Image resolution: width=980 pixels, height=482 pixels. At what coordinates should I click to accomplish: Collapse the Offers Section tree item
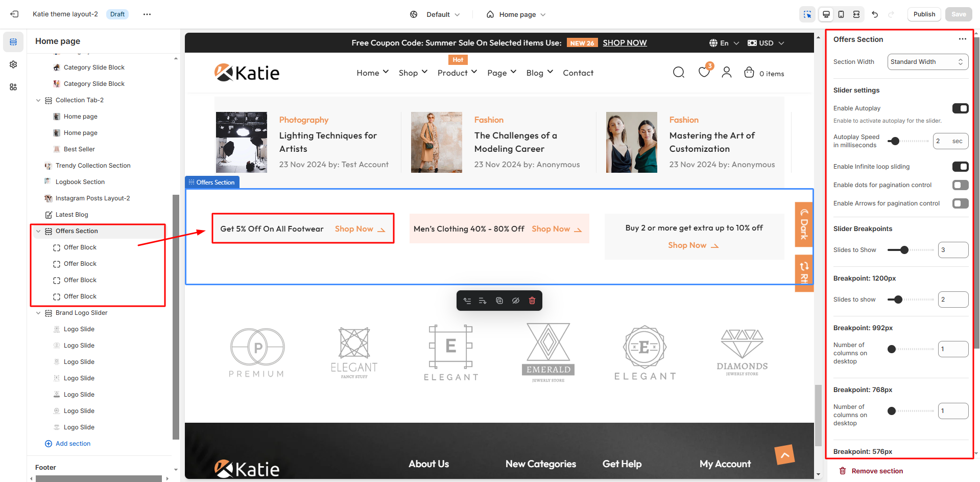[38, 231]
